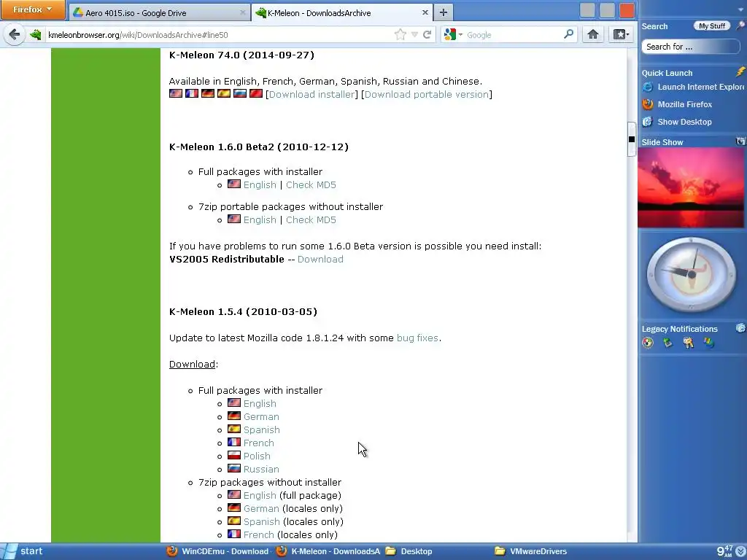Click the K-Meleon site favicon in address bar
Screen dimensions: 747x560
36,34
